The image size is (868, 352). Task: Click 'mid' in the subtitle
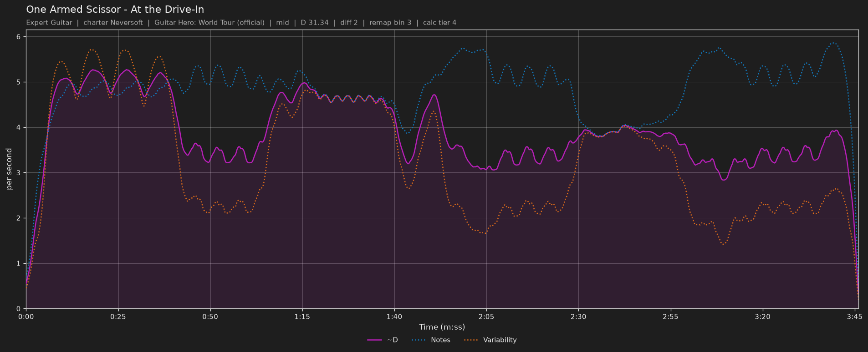pyautogui.click(x=282, y=23)
